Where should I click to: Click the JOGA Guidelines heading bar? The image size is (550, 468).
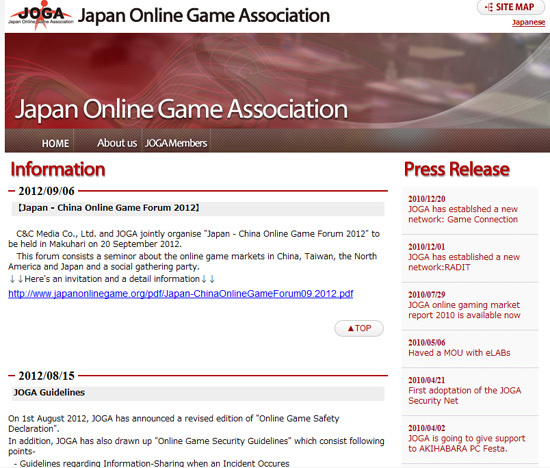[x=198, y=393]
